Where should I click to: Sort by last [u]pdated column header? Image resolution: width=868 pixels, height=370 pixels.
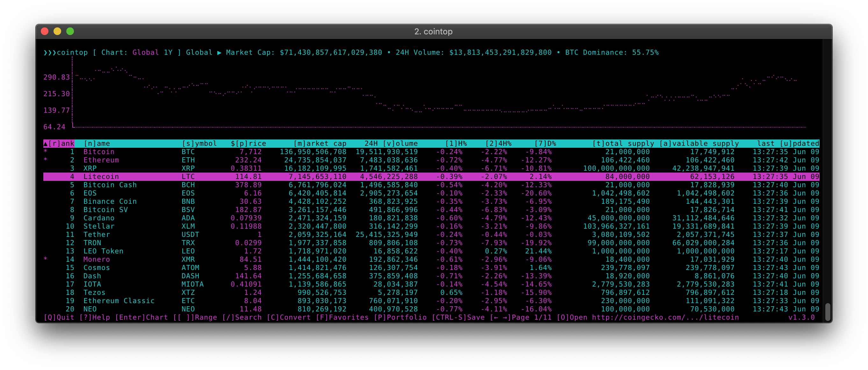788,143
